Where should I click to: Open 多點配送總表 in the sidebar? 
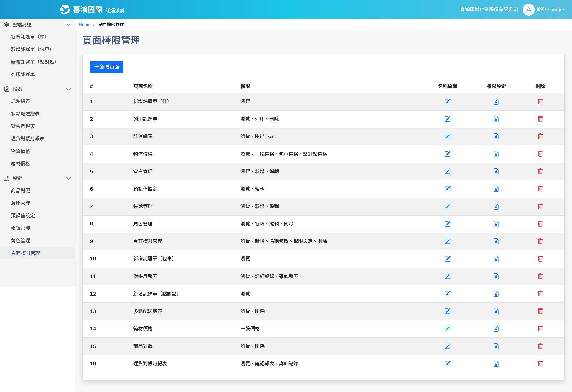click(25, 114)
